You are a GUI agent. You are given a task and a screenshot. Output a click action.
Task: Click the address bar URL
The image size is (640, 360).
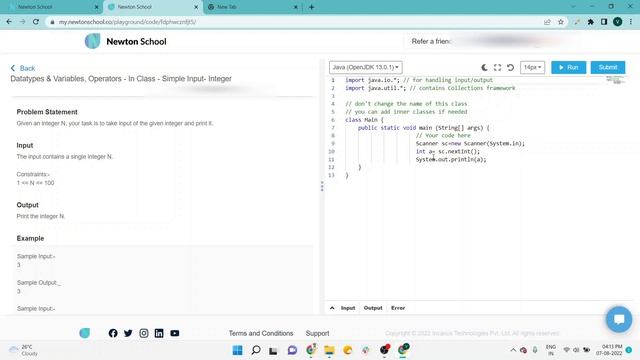coord(127,22)
